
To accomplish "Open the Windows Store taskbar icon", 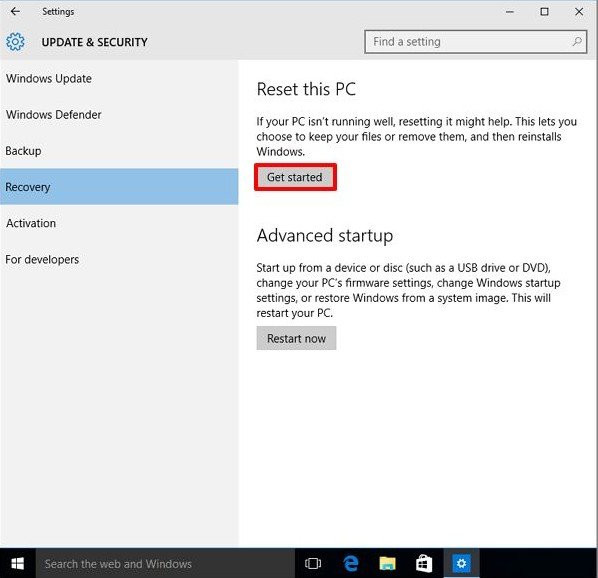I will coord(424,563).
